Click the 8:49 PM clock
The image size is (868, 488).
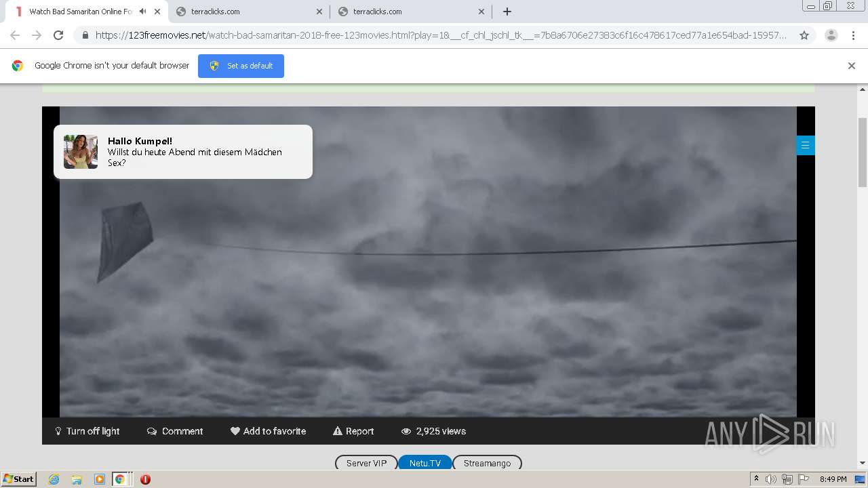833,479
